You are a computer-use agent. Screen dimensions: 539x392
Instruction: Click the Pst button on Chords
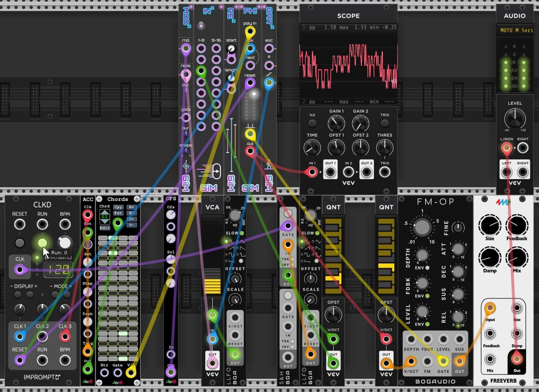(118, 213)
